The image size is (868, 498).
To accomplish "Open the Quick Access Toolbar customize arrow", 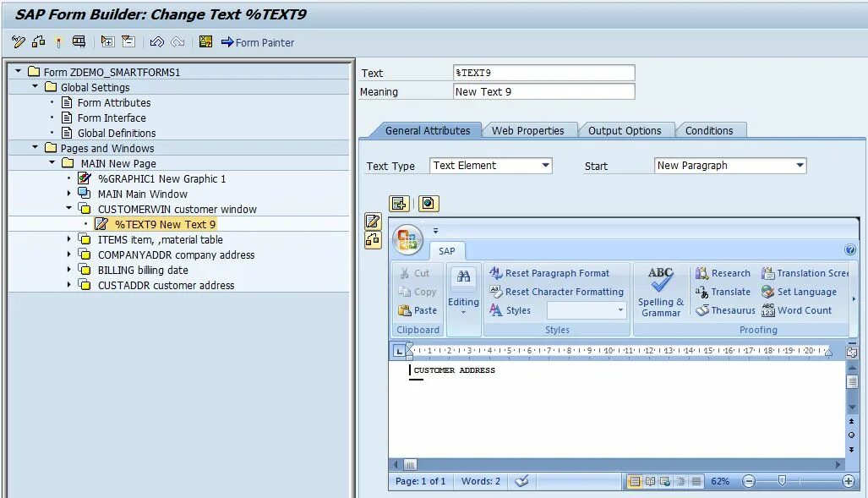I will tap(435, 231).
